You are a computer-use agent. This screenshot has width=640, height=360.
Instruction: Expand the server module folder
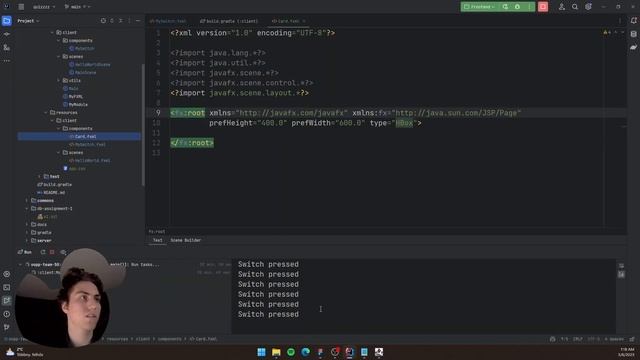[x=27, y=241]
